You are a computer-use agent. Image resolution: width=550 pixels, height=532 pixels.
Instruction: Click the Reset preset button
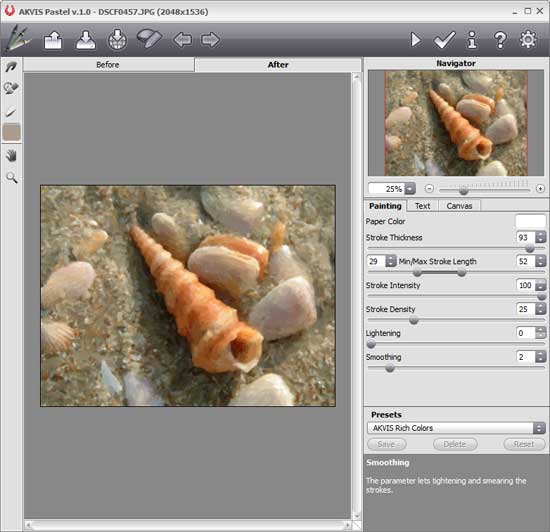(x=524, y=444)
